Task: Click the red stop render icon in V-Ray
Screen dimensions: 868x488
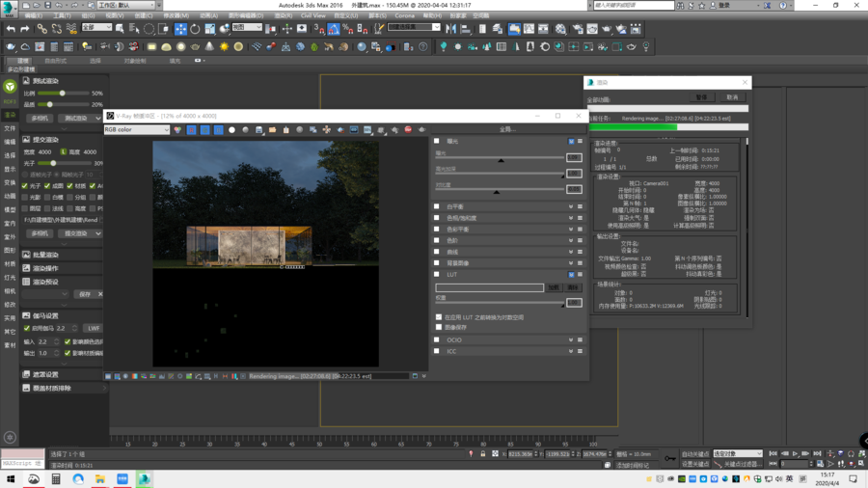Action: (x=408, y=129)
